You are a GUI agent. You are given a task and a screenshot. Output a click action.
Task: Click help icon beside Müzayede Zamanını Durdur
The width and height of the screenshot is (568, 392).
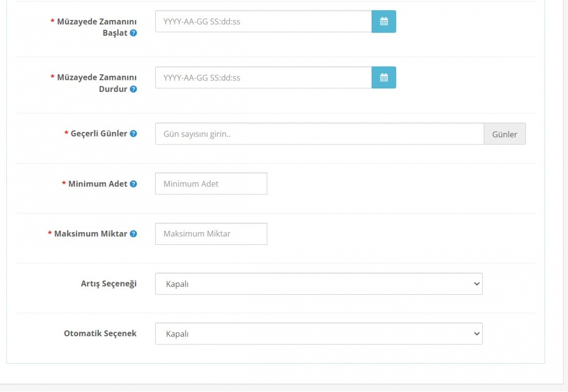click(x=134, y=89)
